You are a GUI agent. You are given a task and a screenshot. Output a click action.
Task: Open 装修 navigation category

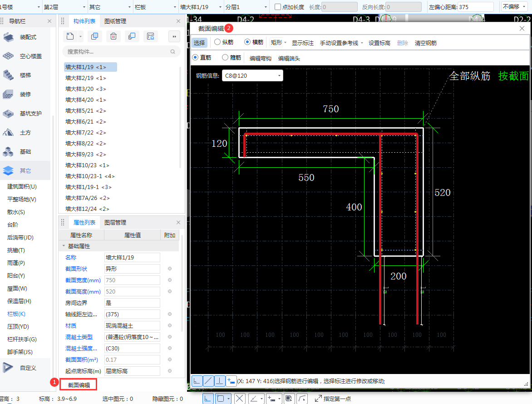[x=25, y=94]
